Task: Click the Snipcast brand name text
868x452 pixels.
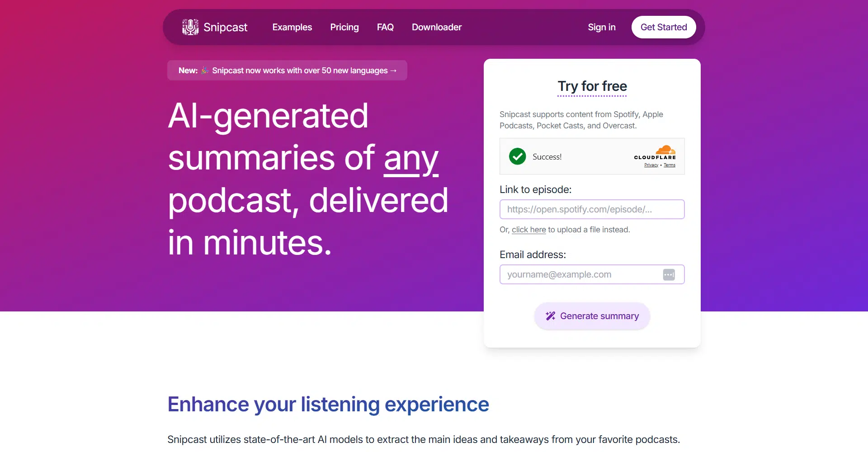Action: pos(225,27)
